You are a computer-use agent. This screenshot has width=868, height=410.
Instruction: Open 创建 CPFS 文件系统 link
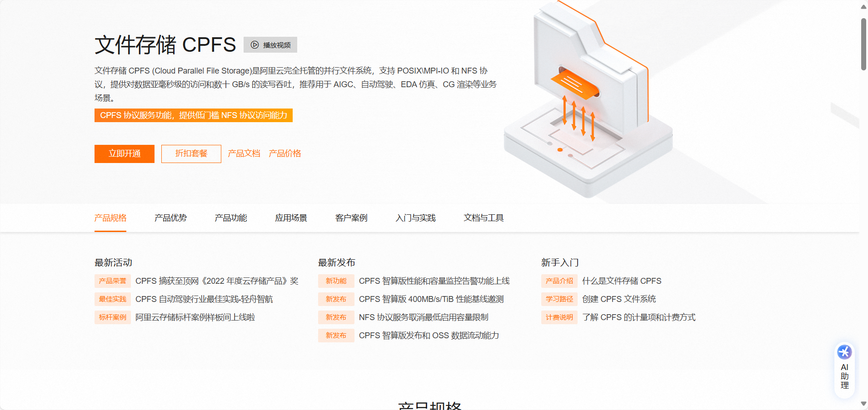tap(619, 299)
